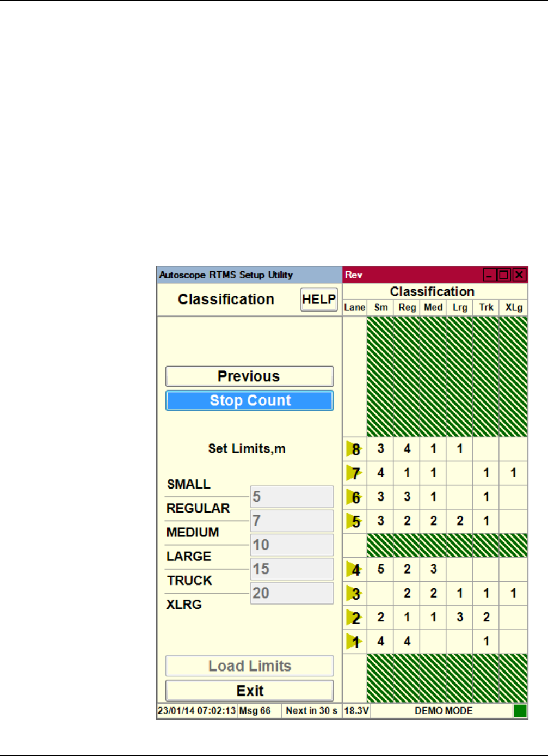Click the Med column header
The image size is (548, 756).
[433, 308]
